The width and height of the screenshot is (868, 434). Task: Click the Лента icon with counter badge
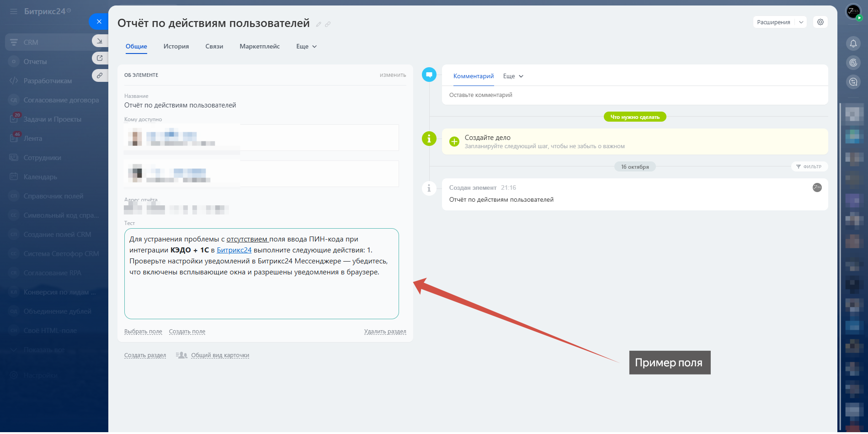(x=14, y=138)
